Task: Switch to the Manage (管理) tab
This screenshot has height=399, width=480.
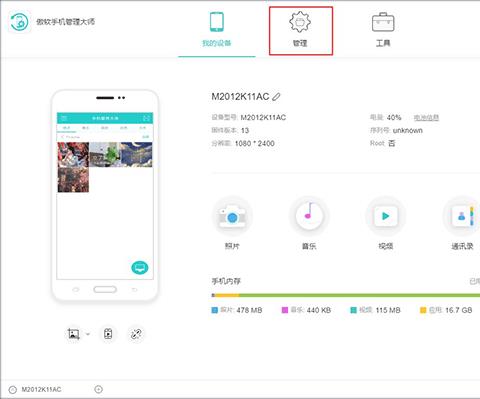Action: 301,31
